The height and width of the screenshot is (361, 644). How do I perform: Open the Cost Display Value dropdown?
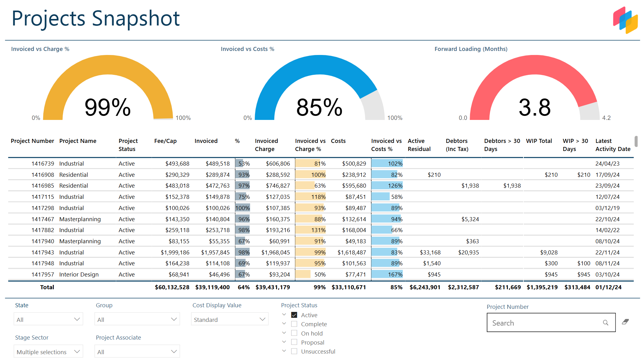click(x=230, y=319)
